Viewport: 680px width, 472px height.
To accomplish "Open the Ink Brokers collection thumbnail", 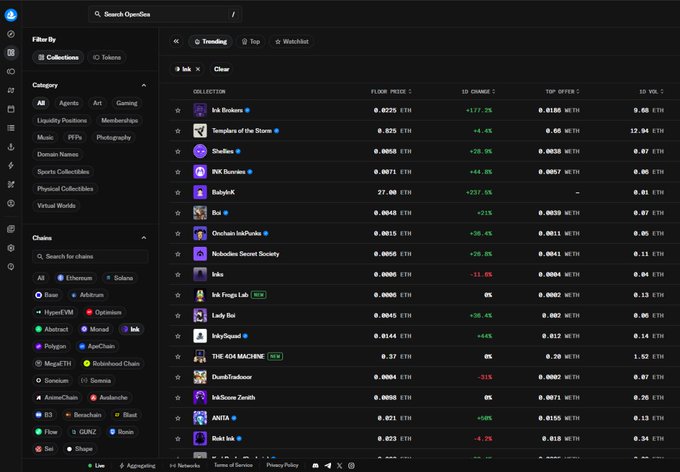I will [200, 110].
